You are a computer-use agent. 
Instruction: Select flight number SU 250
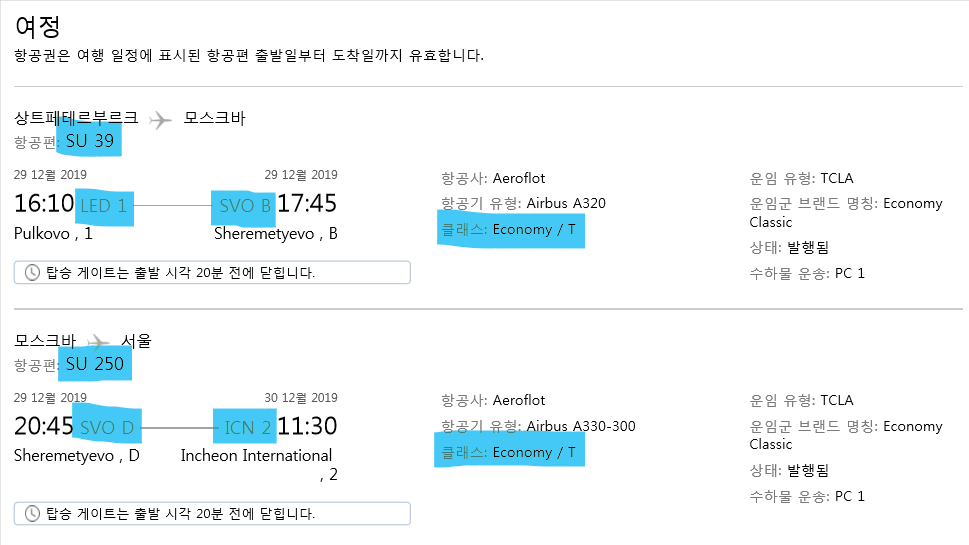pos(95,363)
